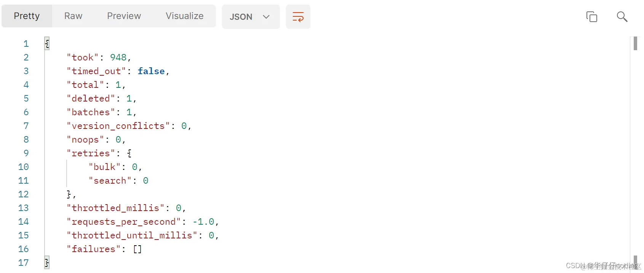
Task: Click the "took" key
Action: pyautogui.click(x=83, y=57)
